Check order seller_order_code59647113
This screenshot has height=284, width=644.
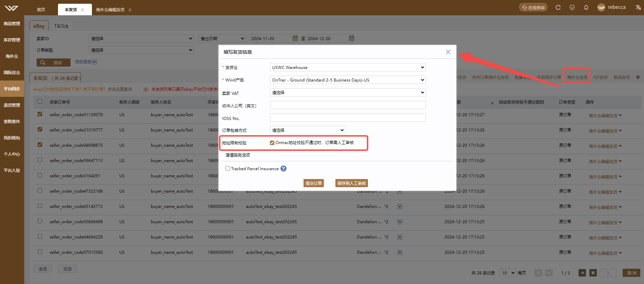(40, 160)
